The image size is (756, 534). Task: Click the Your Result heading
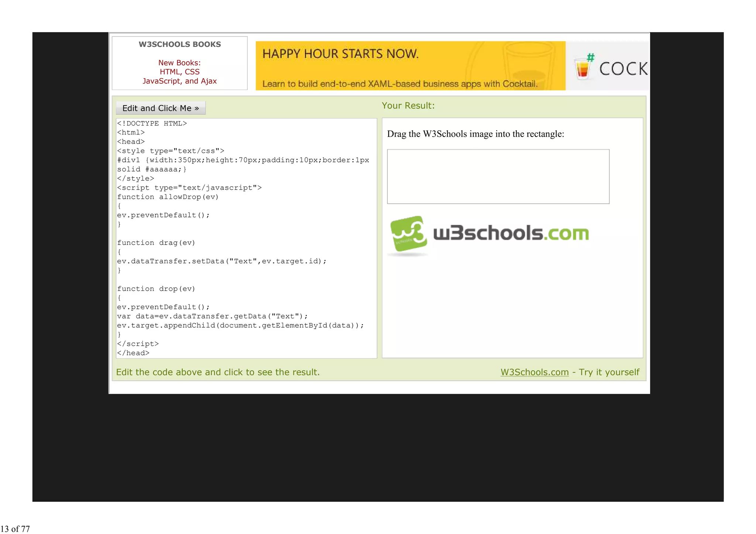pos(408,106)
